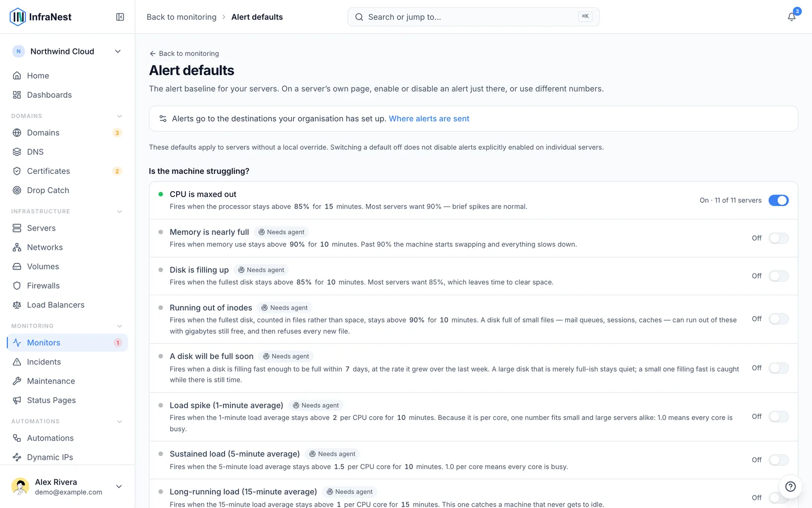Click the Load Balancers scale icon
Screen dimensions: 812x508
pyautogui.click(x=17, y=305)
